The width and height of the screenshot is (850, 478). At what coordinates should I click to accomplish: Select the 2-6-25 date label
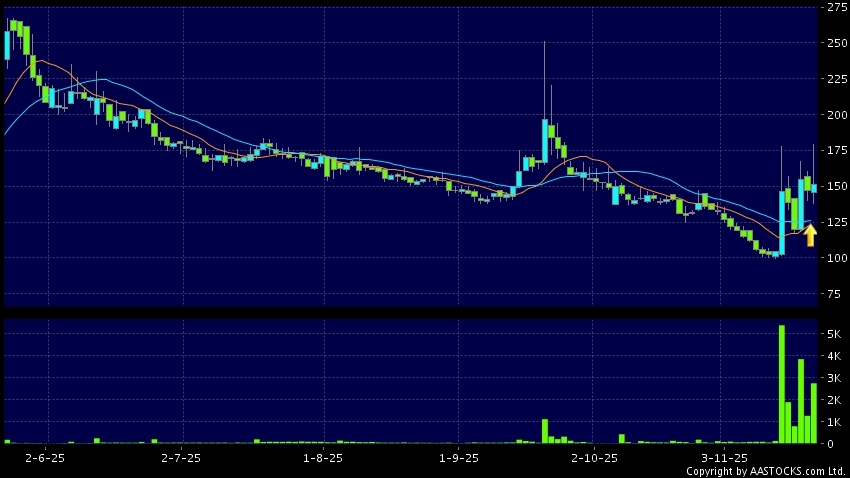45,457
